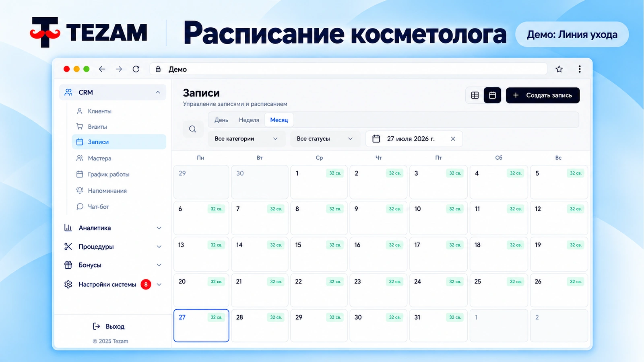Screen dimensions: 644x362
Task: Click the red 8 notification badge
Action: [x=146, y=284]
